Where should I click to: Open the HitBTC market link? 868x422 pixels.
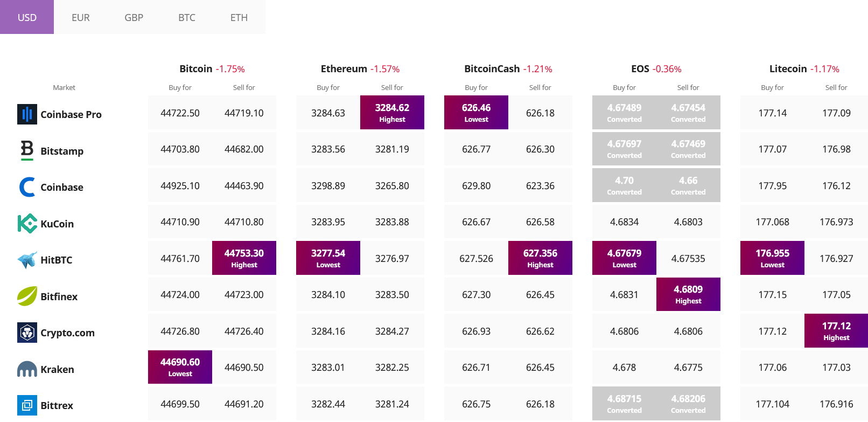pos(57,260)
